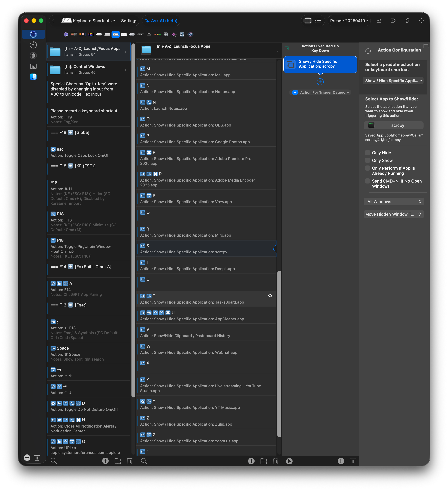
Task: Choose app via the scrcpy selector button
Action: [393, 125]
